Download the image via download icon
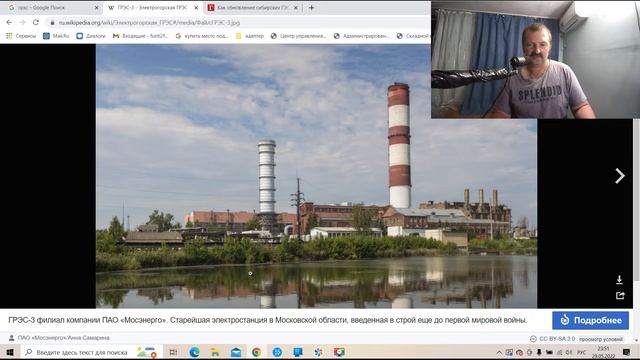 pyautogui.click(x=619, y=280)
